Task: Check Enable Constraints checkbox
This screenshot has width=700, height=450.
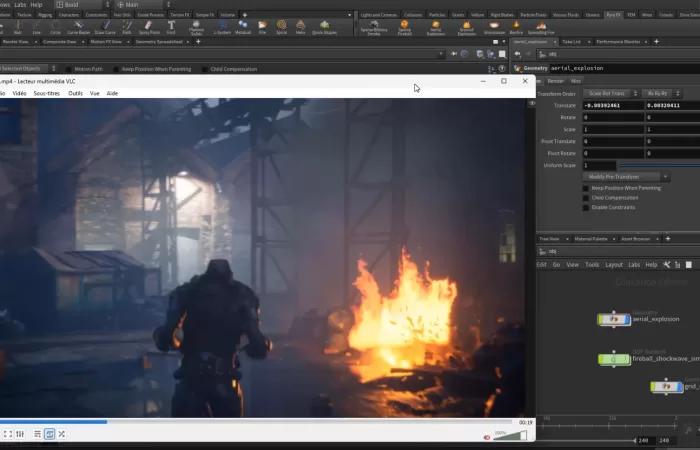Action: (x=586, y=208)
